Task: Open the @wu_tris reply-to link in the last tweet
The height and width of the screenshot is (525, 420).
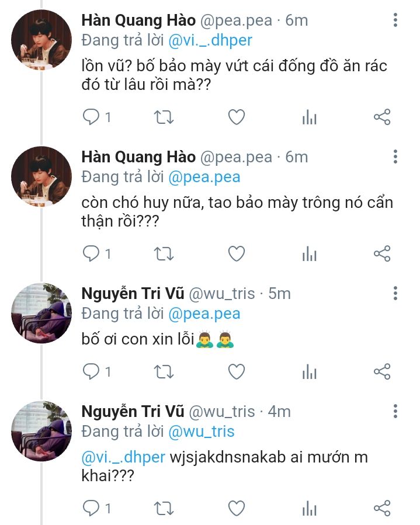Action: tap(202, 432)
